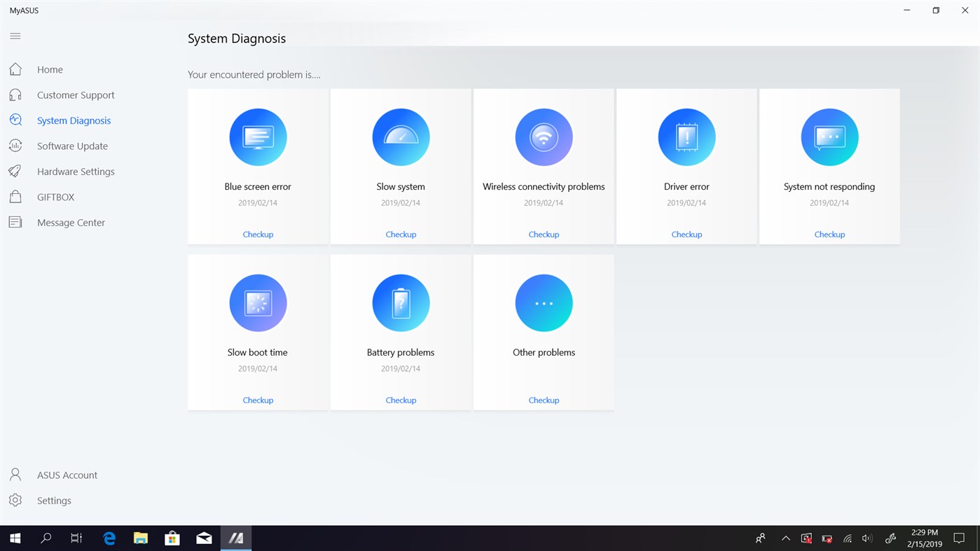Open the hamburger navigation menu

[15, 36]
